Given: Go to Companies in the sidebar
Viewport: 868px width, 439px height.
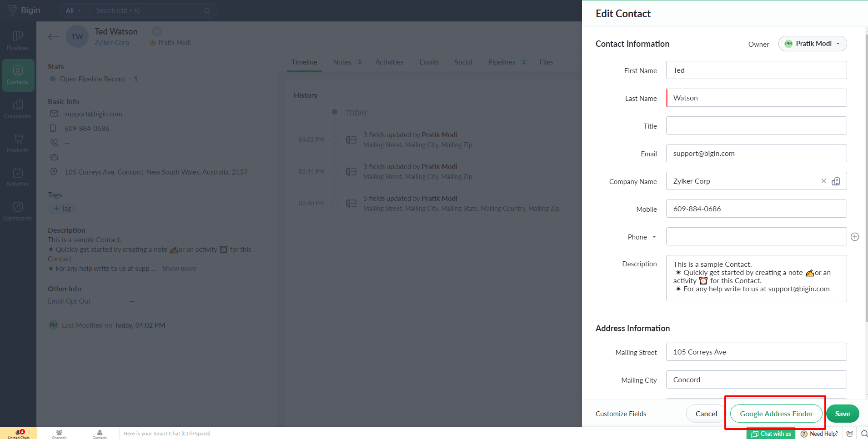Looking at the screenshot, I should [18, 110].
